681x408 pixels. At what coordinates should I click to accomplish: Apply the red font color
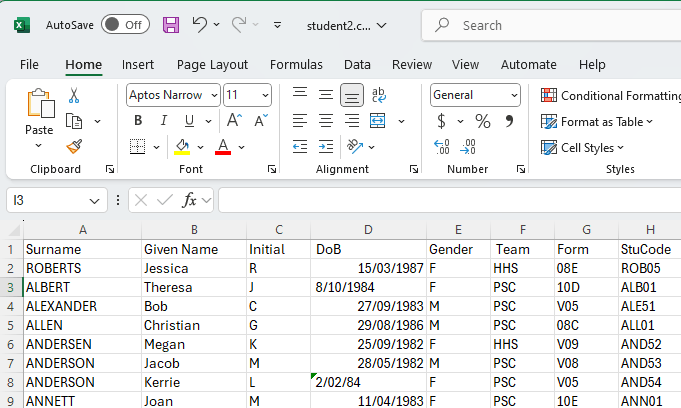(x=223, y=146)
